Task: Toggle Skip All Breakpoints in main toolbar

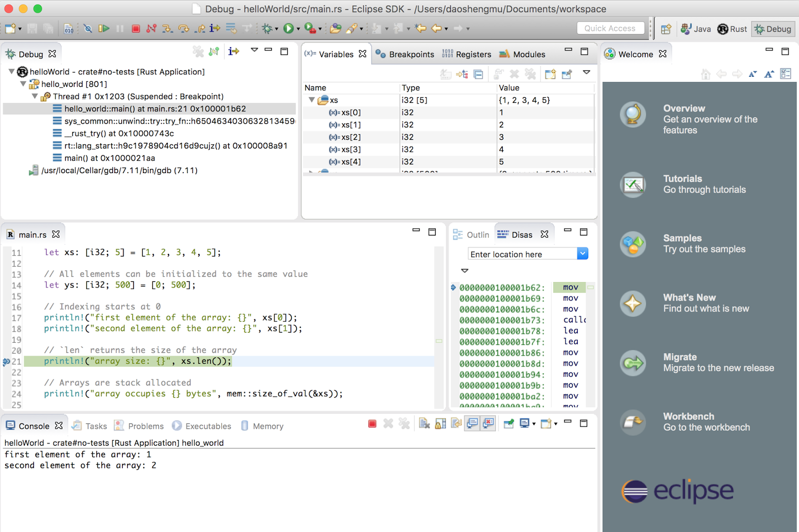Action: (x=88, y=28)
